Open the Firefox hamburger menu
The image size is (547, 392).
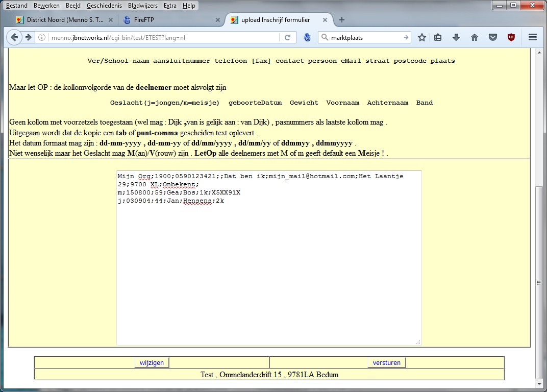pyautogui.click(x=533, y=37)
